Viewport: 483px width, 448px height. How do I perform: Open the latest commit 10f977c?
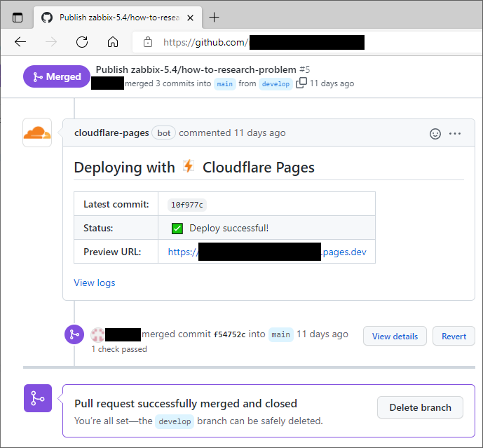pos(187,205)
